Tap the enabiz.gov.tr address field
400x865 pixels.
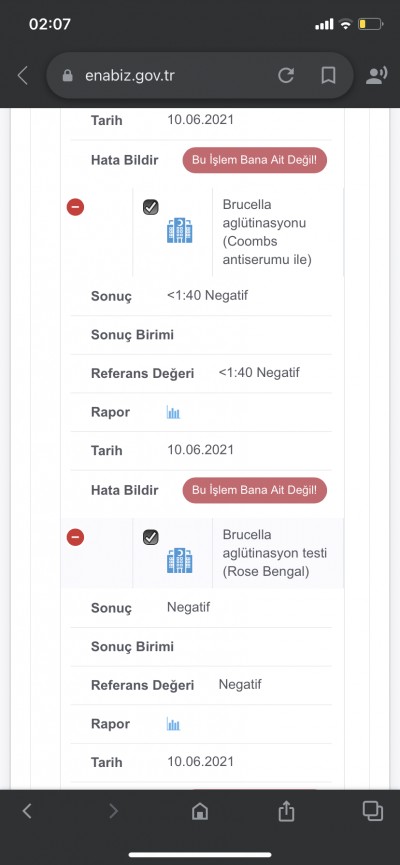tap(200, 76)
